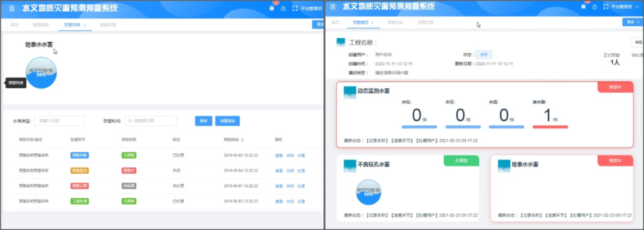
Task: Click 关闭 link in the 05-04 12:22:22 row
Action: (290, 171)
